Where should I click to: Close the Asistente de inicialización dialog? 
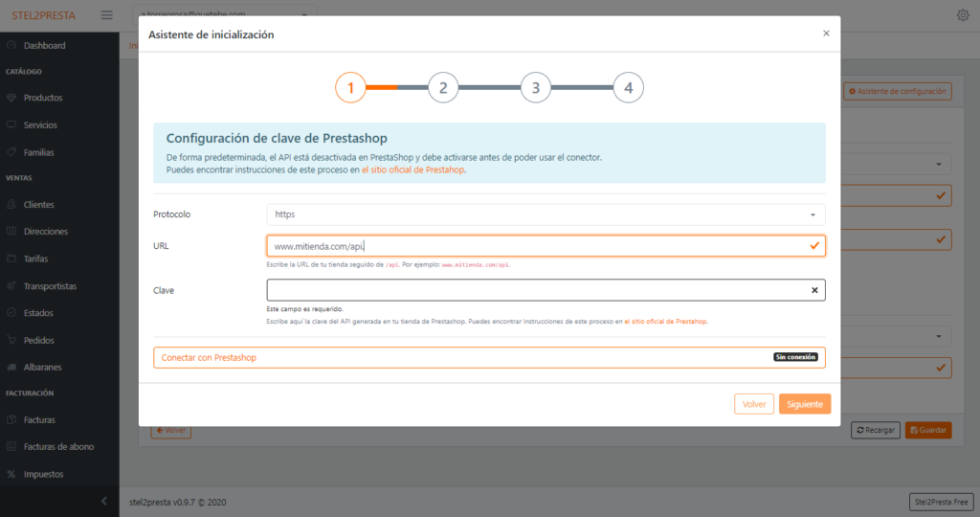point(826,34)
